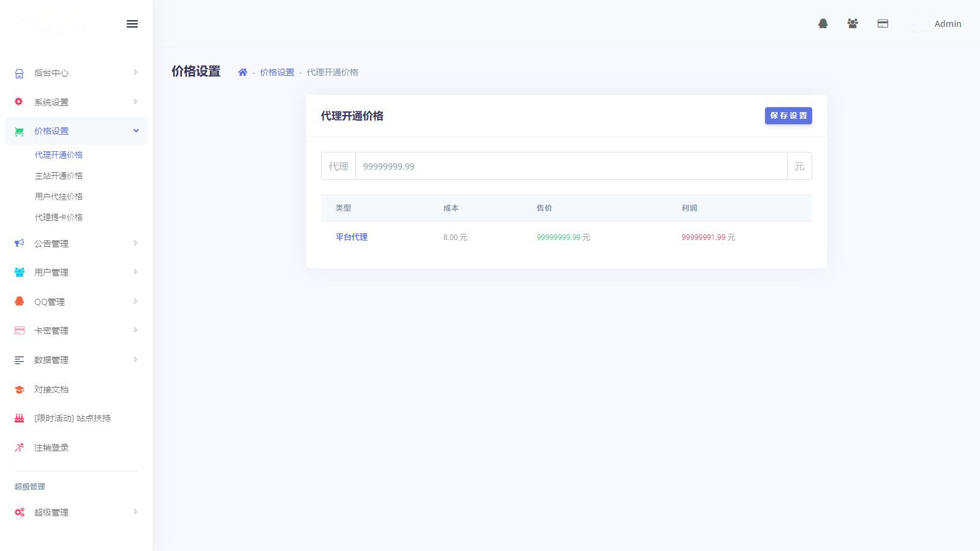Open the users group icon in header

click(x=853, y=23)
